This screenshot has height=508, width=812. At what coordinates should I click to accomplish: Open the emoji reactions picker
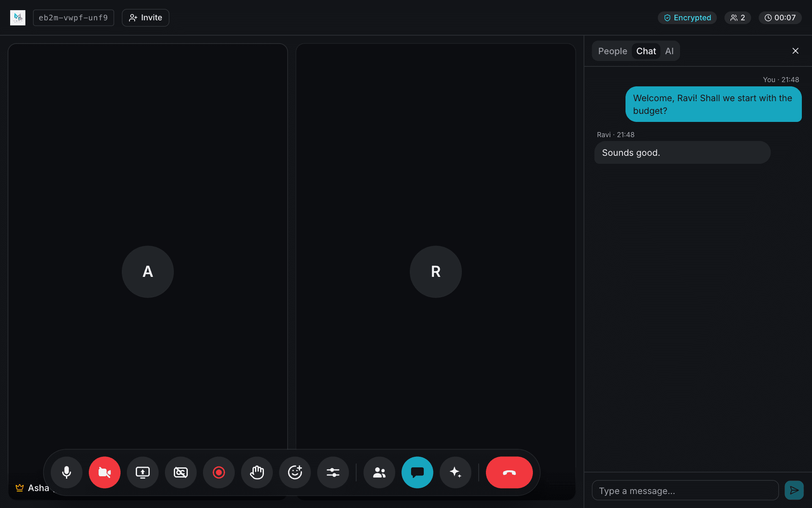(x=295, y=472)
